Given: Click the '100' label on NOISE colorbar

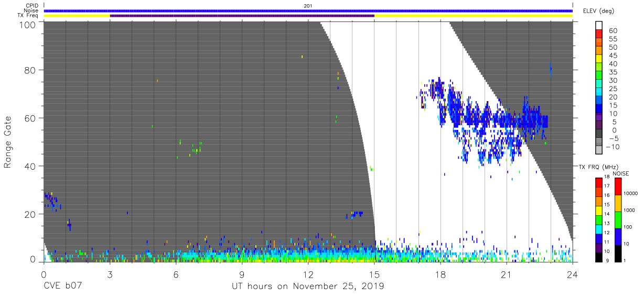Looking at the screenshot, I should click(x=628, y=227).
